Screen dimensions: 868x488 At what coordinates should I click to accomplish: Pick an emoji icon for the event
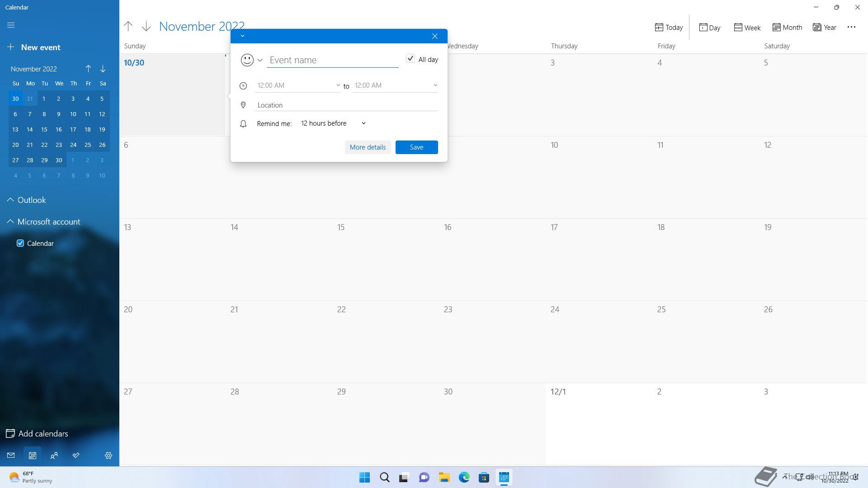click(247, 60)
